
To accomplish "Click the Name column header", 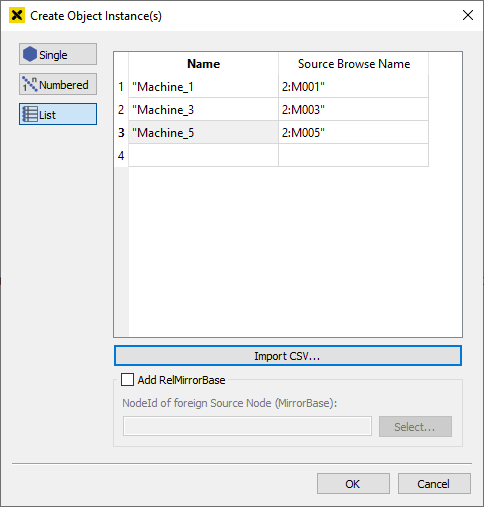I will (x=203, y=63).
